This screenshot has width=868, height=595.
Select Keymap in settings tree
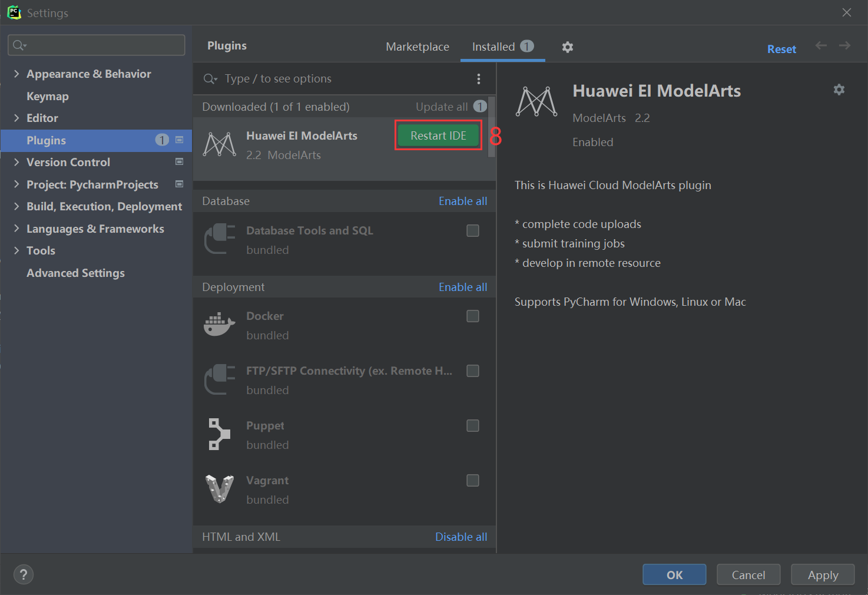point(48,96)
